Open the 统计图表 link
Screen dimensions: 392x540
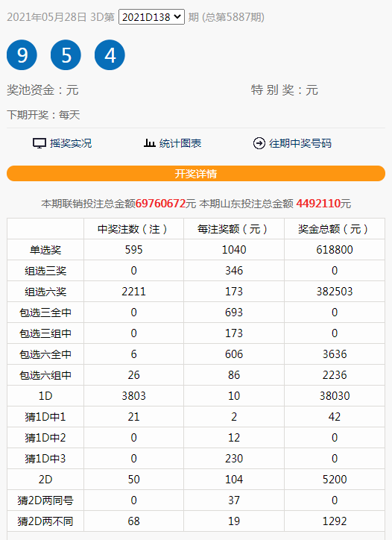pyautogui.click(x=180, y=143)
